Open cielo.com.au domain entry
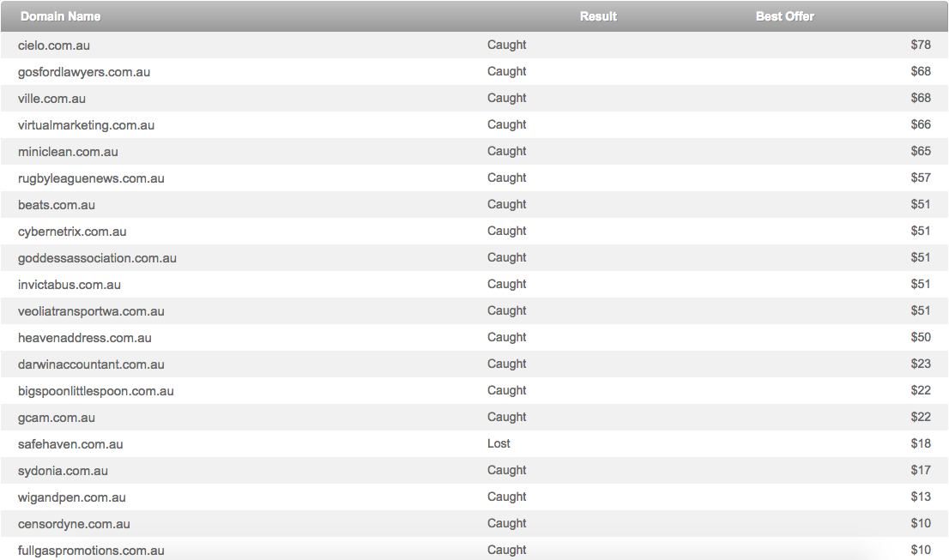The width and height of the screenshot is (949, 560). [x=54, y=45]
